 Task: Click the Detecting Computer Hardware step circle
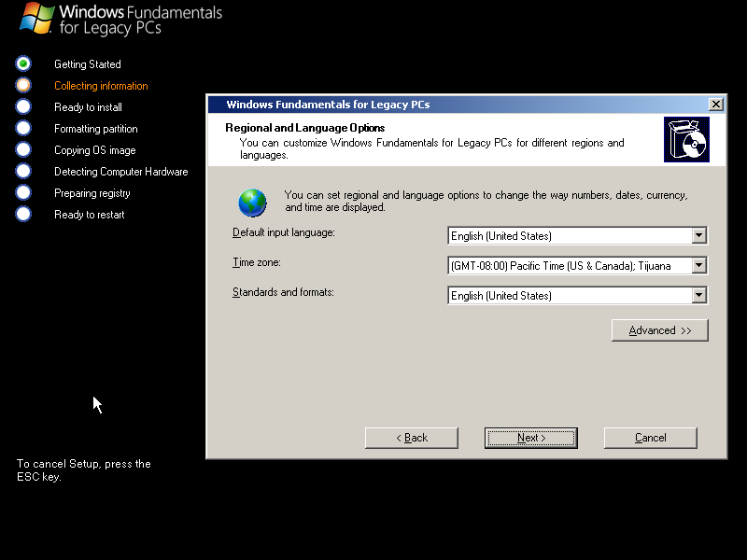click(x=22, y=171)
